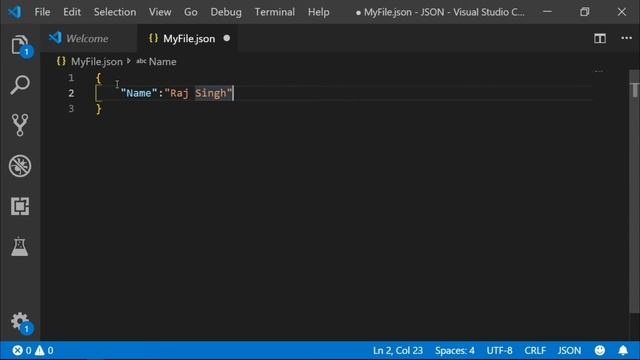Open the Explorer view icon
This screenshot has height=360, width=640.
pos(20,45)
